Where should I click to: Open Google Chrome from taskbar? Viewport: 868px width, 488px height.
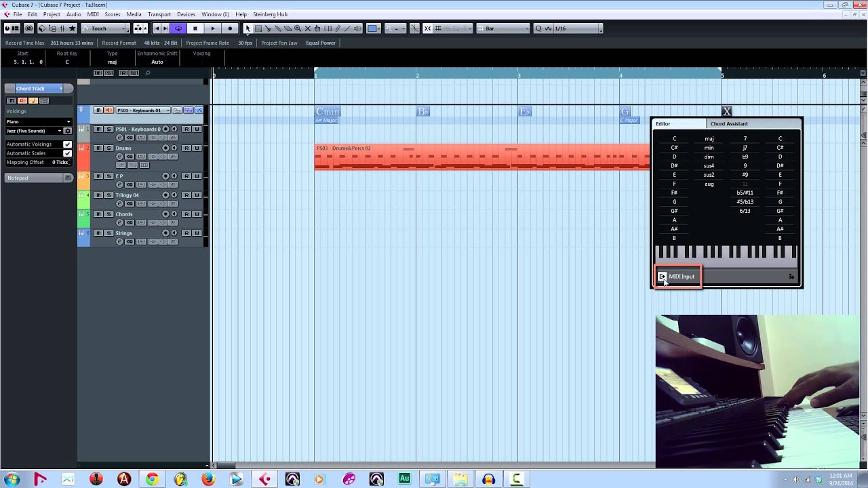[x=152, y=479]
